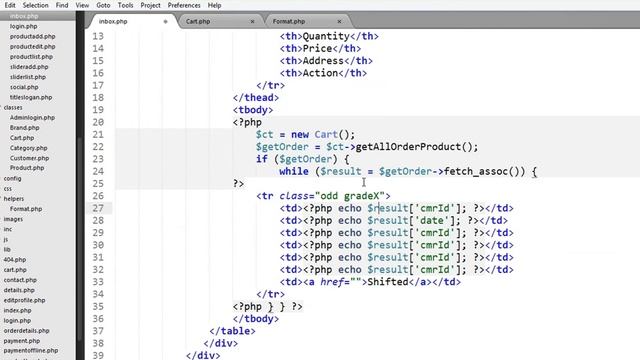Open Format.php in helpers folder
This screenshot has height=360, width=640.
(26, 209)
